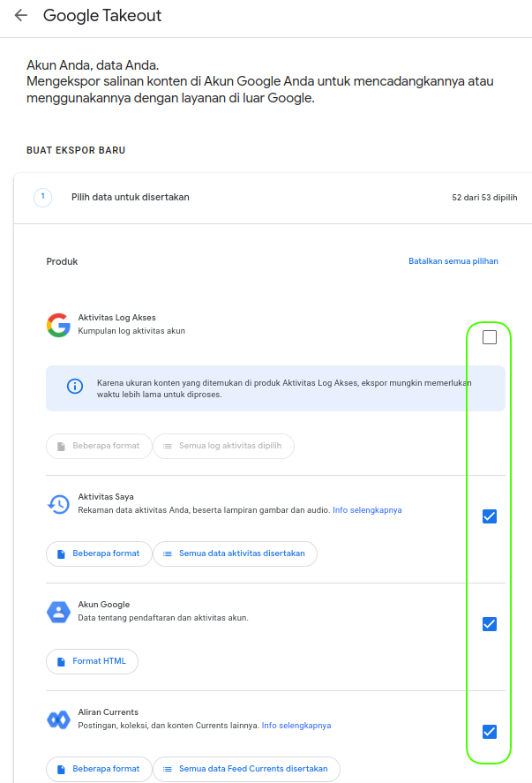Click the Aktivitas Saya history clock icon
Screen dimensions: 532x783
[x=58, y=504]
